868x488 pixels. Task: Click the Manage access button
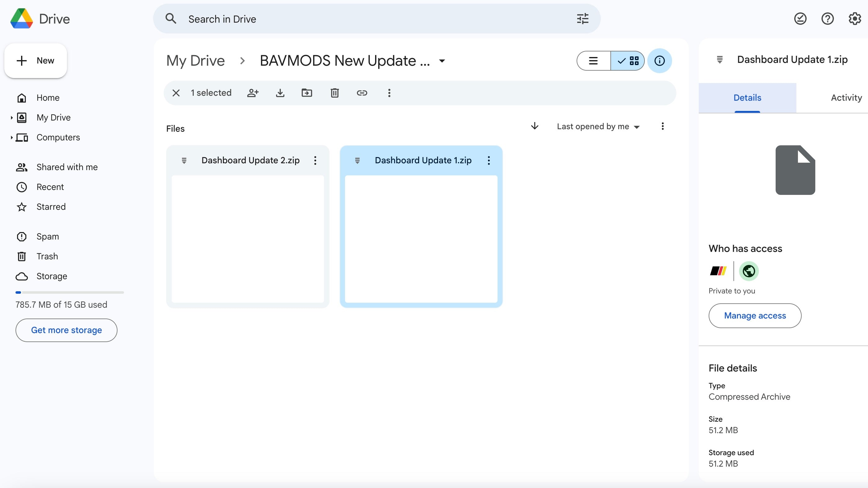755,315
